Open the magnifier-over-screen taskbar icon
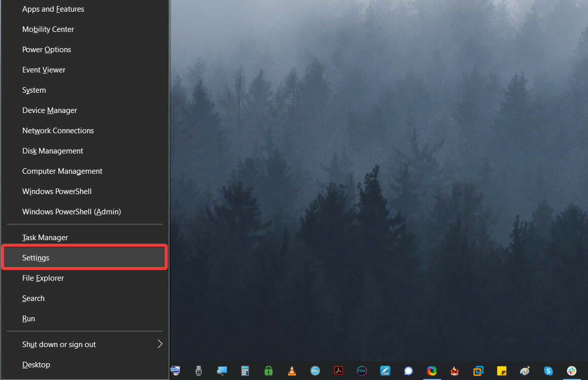Screen dimensions: 588x380 222,371
